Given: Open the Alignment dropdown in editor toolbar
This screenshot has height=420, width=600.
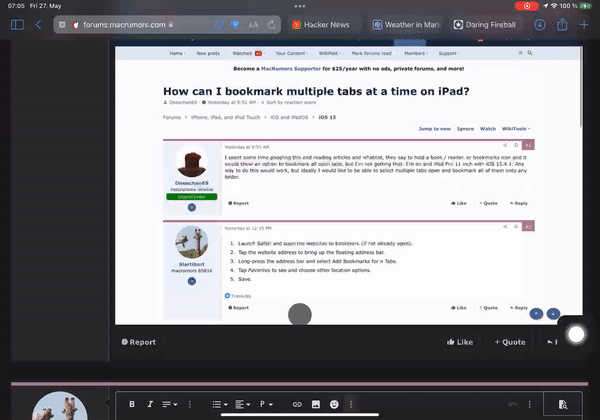Looking at the screenshot, I should pos(242,404).
